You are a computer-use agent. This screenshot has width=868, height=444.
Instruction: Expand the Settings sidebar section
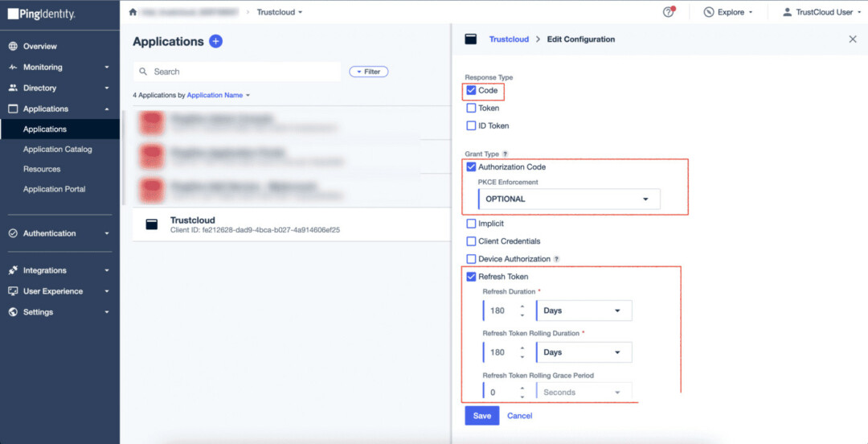coord(107,312)
